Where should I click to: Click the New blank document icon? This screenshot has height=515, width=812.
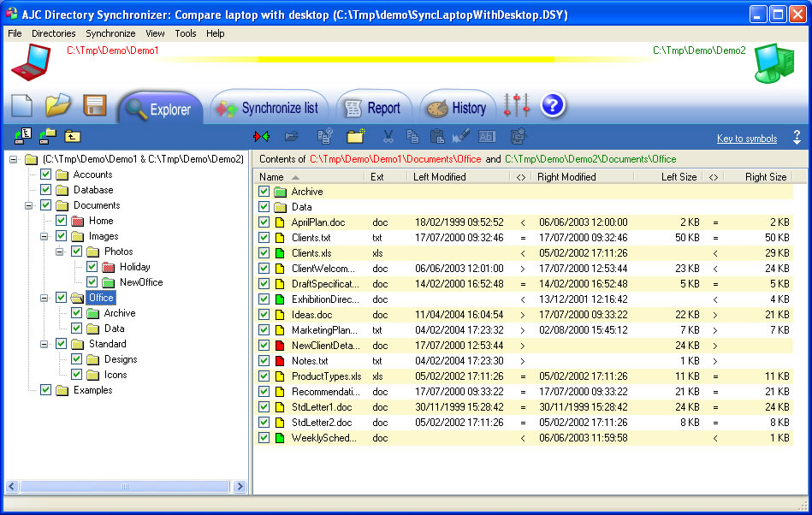tap(21, 105)
